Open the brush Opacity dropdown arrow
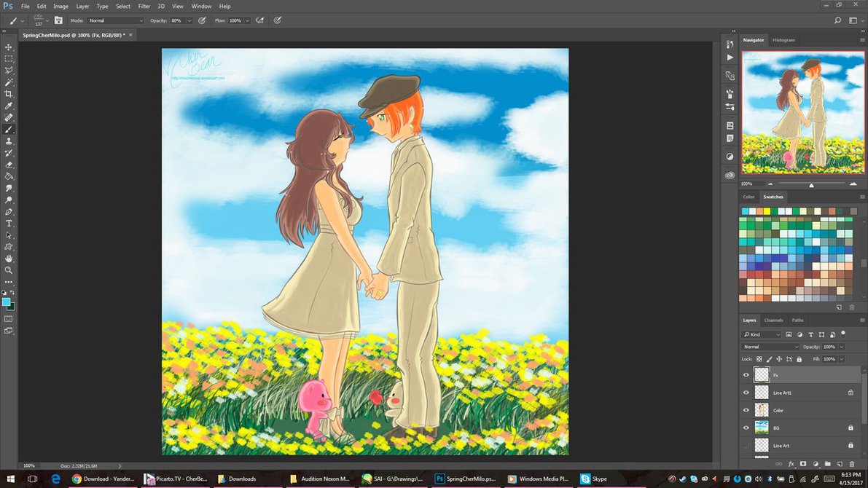Viewport: 868px width, 488px height. coord(189,20)
